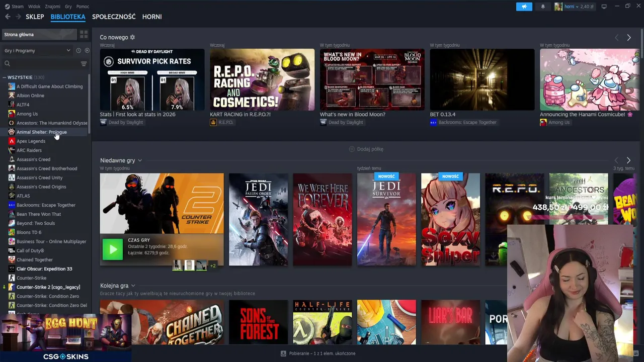Open Half-Life Counter-Strike cover

click(323, 322)
